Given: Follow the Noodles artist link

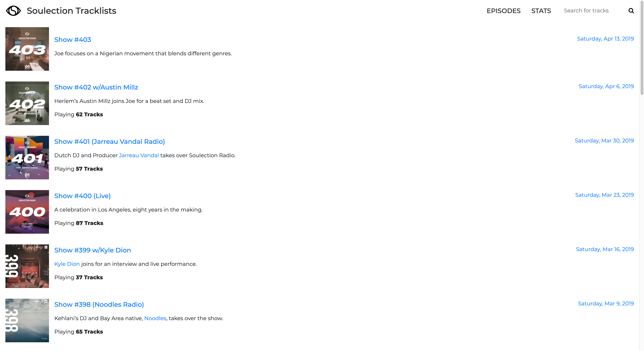Looking at the screenshot, I should 155,318.
